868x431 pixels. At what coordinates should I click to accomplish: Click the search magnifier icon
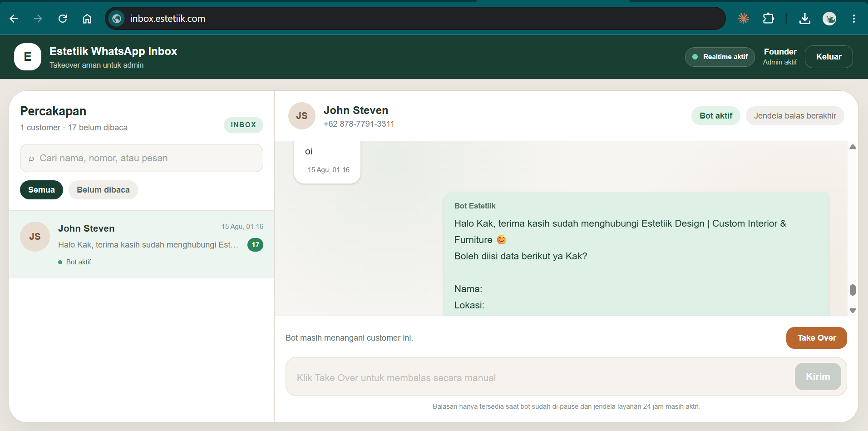point(31,159)
